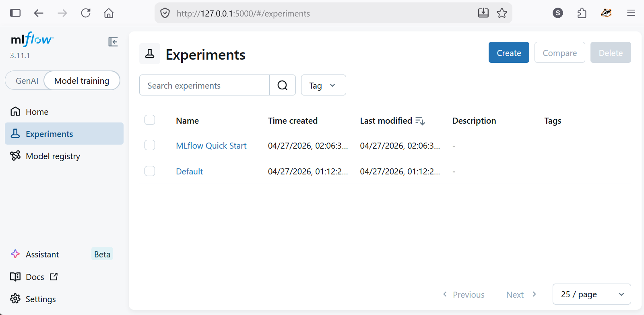This screenshot has width=644, height=315.
Task: Go to Home in the sidebar
Action: point(64,112)
